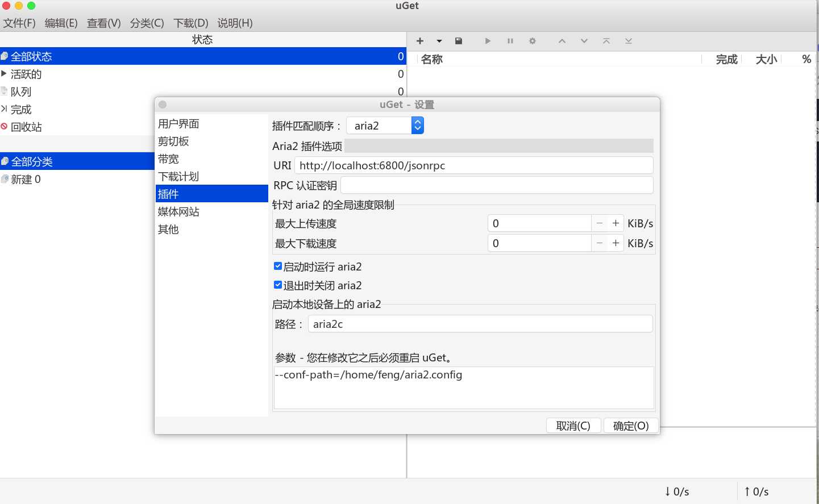Screen dimensions: 819x504
Task: Click the % column header
Action: pos(806,59)
